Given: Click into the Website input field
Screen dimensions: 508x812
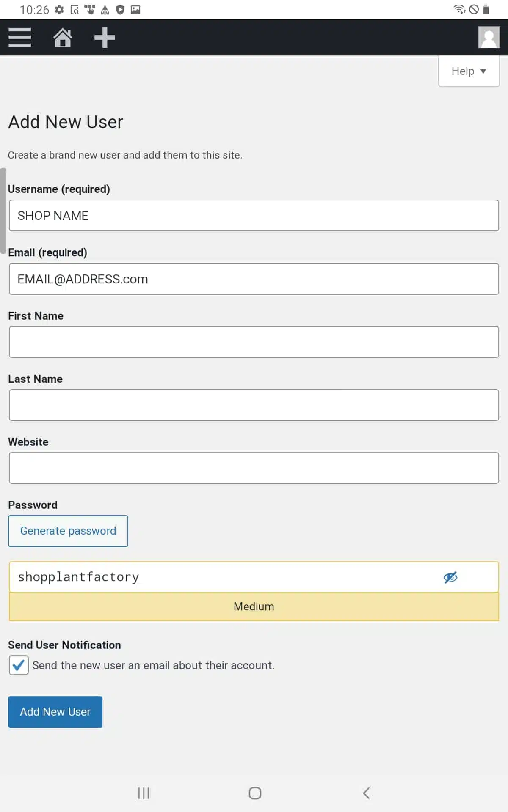Looking at the screenshot, I should point(254,468).
